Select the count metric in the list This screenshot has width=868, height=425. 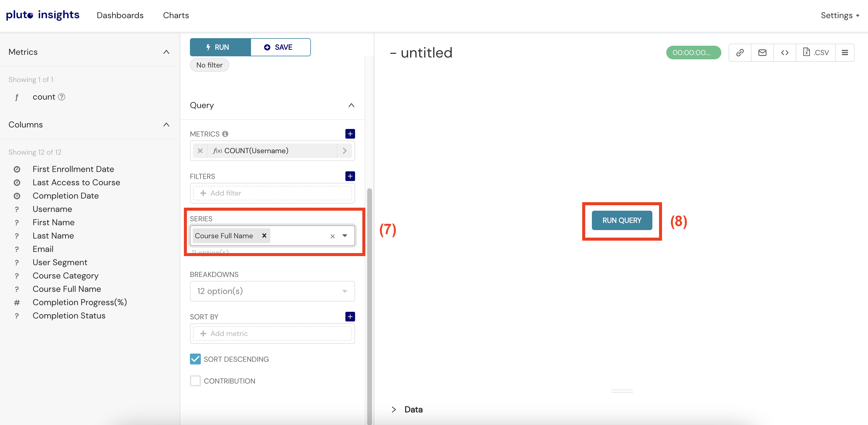[44, 97]
